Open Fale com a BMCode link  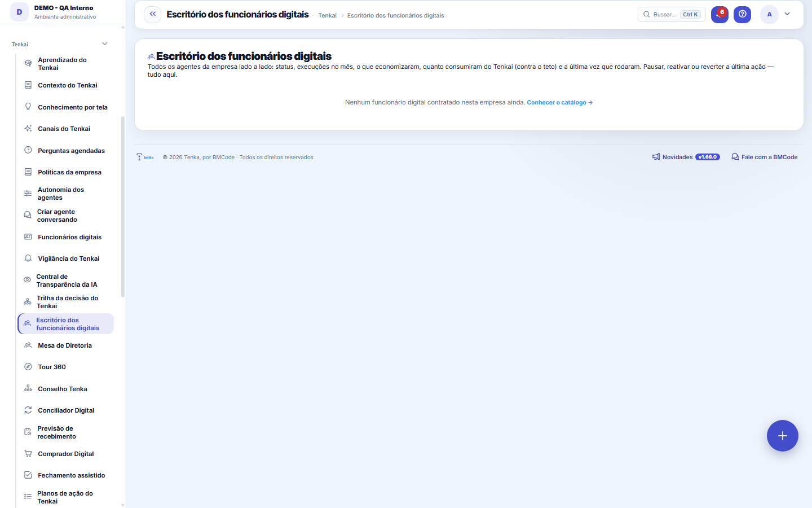[765, 157]
